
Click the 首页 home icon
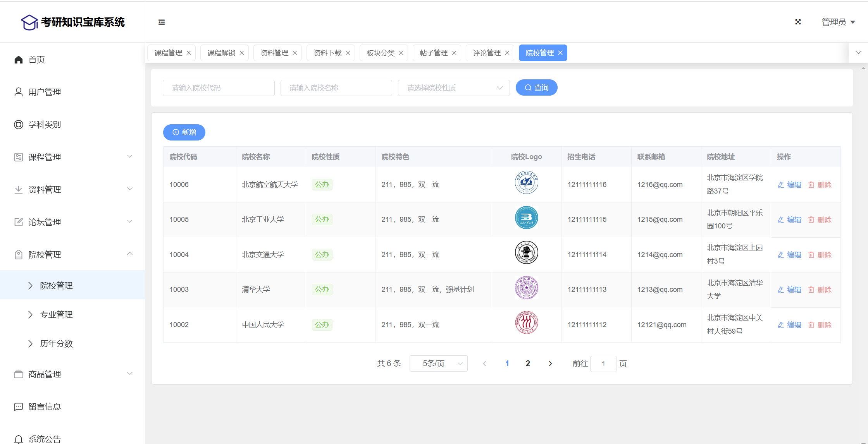coord(18,60)
